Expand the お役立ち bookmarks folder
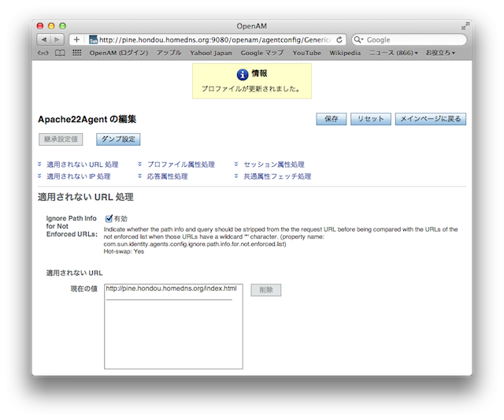This screenshot has height=420, width=504. pos(441,53)
